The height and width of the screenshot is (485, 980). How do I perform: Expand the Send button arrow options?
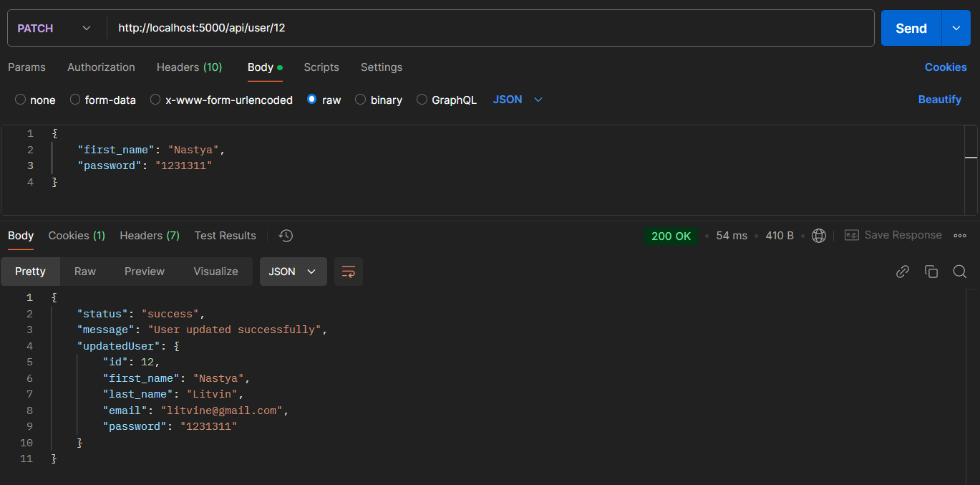[956, 28]
